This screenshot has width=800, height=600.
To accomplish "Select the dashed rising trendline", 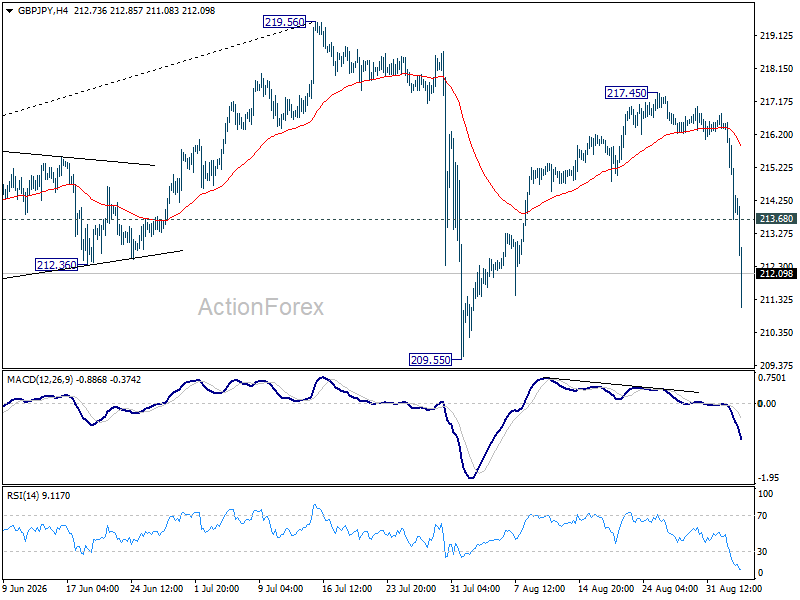I will 153,70.
